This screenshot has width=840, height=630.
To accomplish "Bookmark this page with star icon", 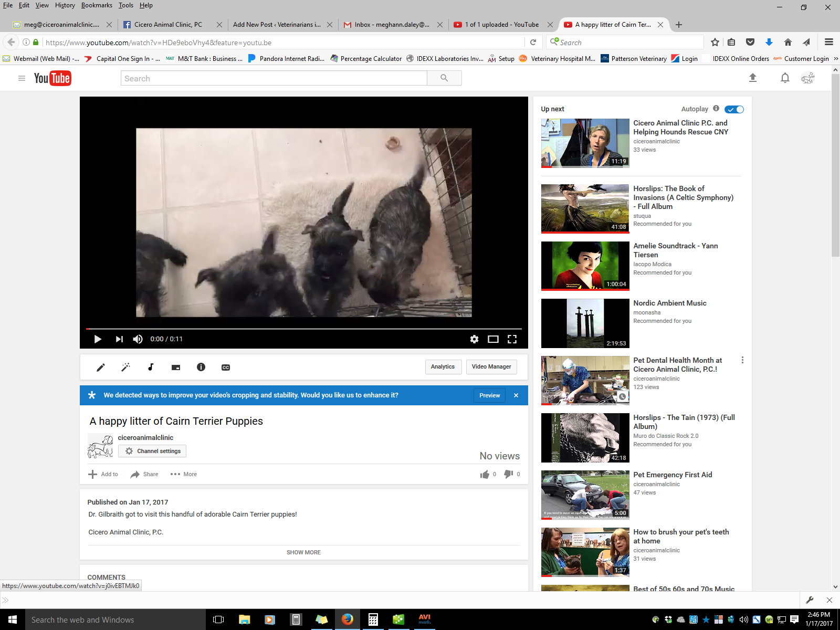I will tap(715, 43).
